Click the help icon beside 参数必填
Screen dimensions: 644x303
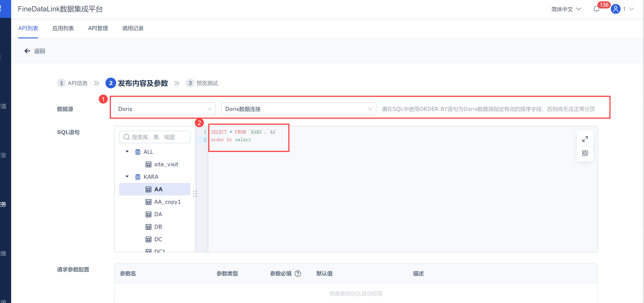297,274
